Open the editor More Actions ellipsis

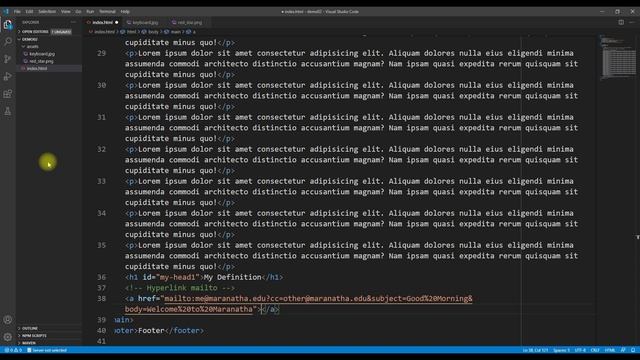tap(632, 22)
